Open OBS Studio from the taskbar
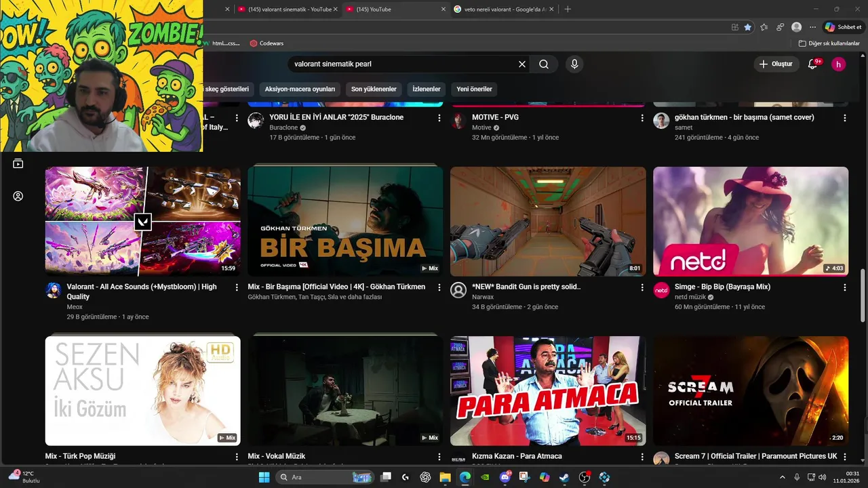868x488 pixels. 585,477
